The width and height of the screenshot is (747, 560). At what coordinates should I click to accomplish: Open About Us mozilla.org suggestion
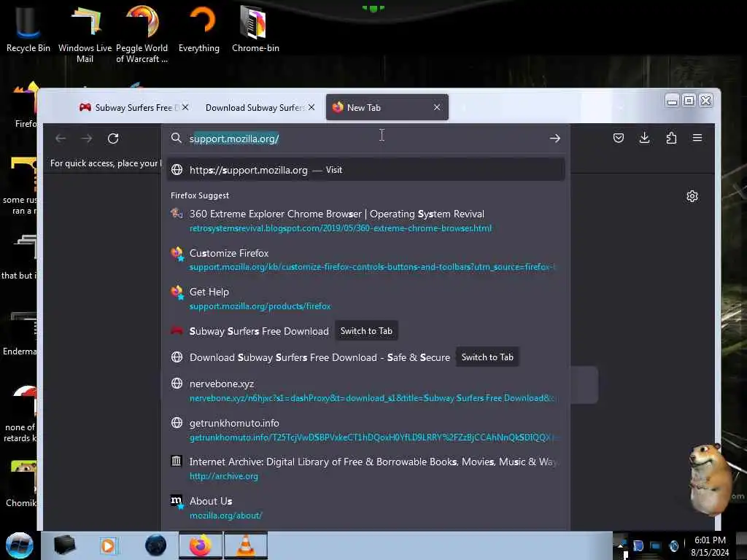pyautogui.click(x=365, y=507)
